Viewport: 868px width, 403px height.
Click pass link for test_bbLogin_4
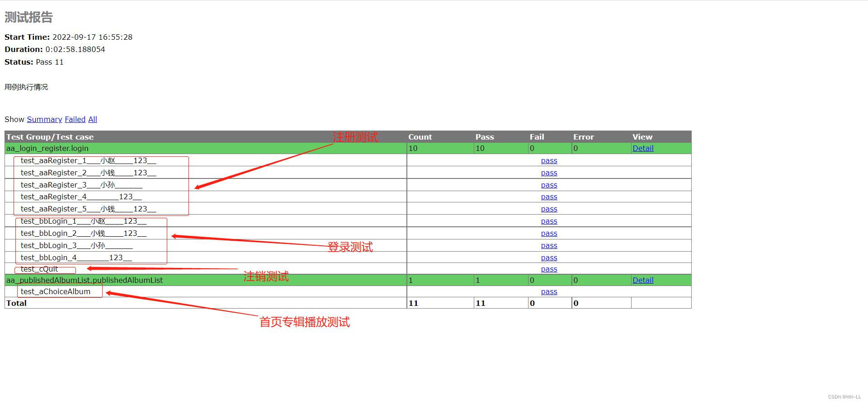[549, 258]
